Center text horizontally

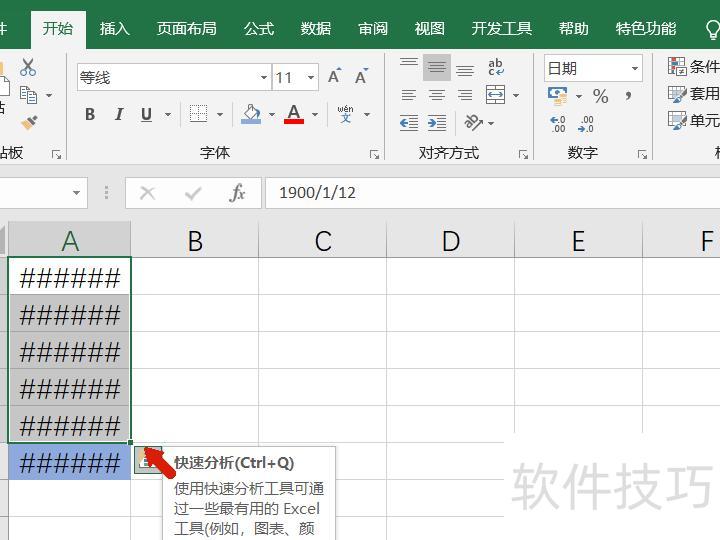click(x=437, y=95)
